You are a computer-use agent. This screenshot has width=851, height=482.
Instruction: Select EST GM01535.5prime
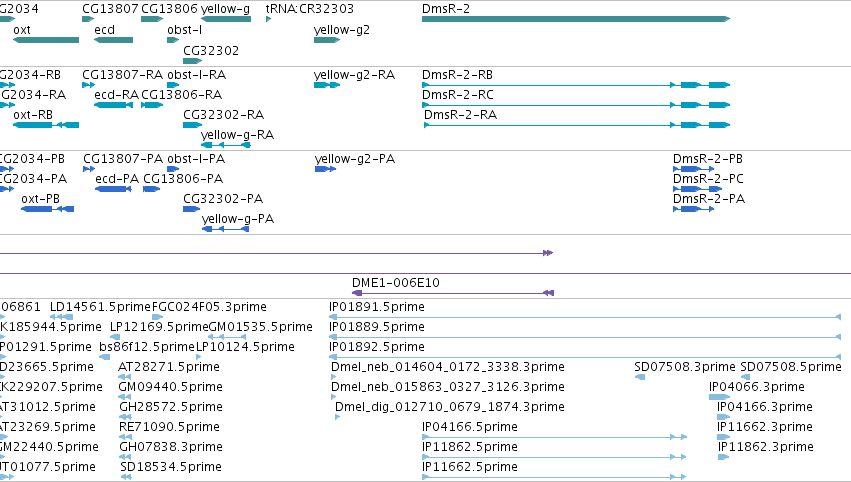[227, 337]
